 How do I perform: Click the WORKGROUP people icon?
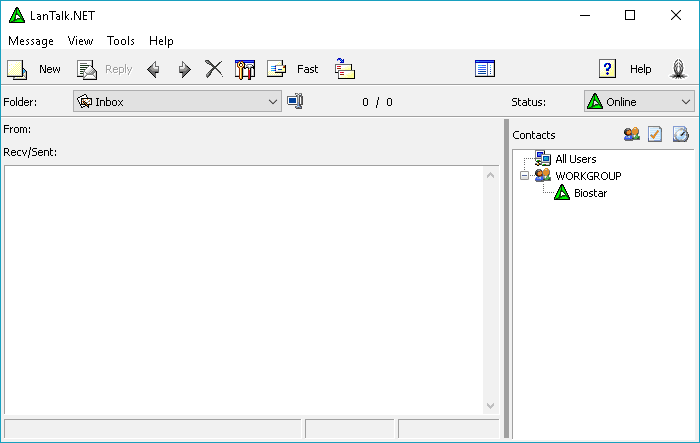[x=543, y=175]
